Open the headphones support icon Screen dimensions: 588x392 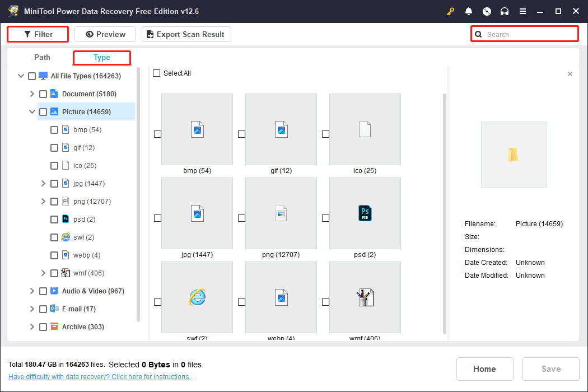505,12
